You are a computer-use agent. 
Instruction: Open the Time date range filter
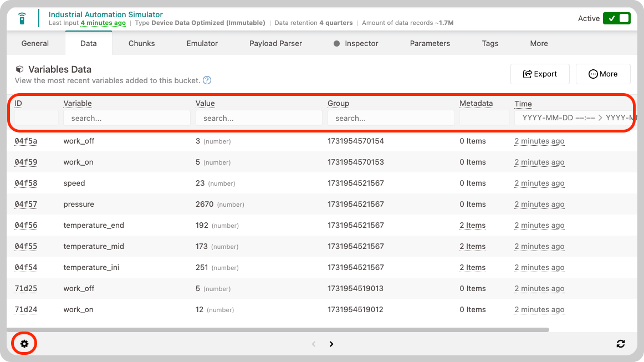575,118
